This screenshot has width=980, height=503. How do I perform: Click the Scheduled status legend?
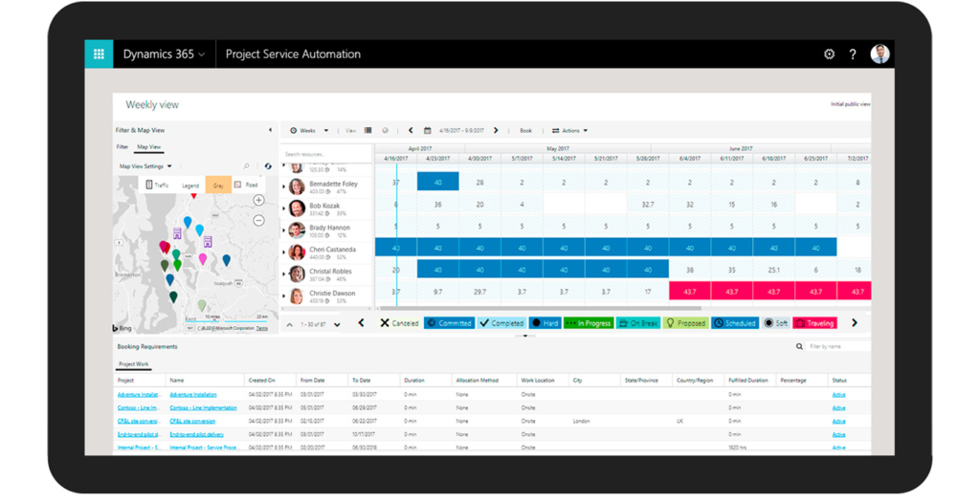[x=735, y=323]
